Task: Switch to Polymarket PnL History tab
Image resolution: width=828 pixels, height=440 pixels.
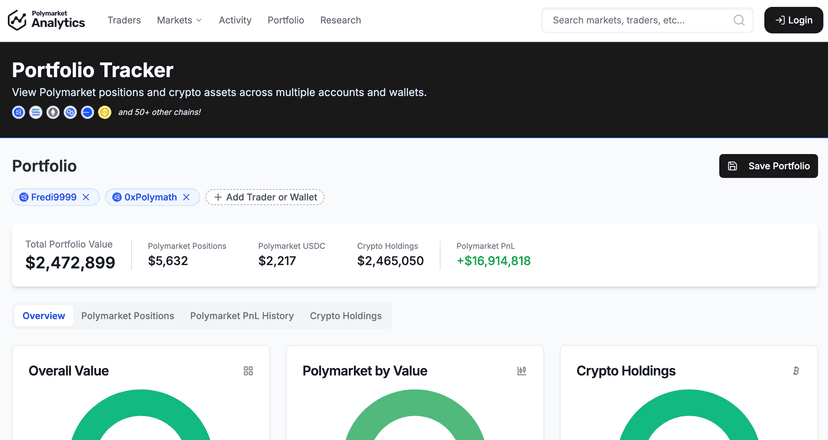Action: (242, 316)
